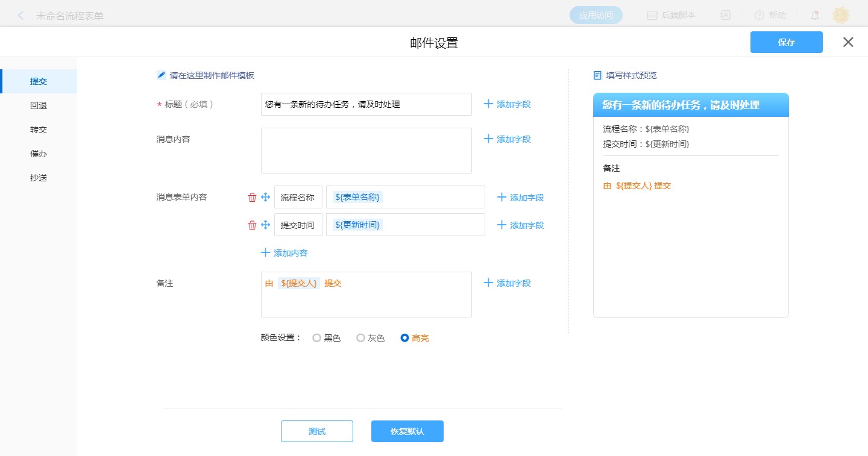Open the 催办 tab
868x456 pixels.
tap(39, 154)
